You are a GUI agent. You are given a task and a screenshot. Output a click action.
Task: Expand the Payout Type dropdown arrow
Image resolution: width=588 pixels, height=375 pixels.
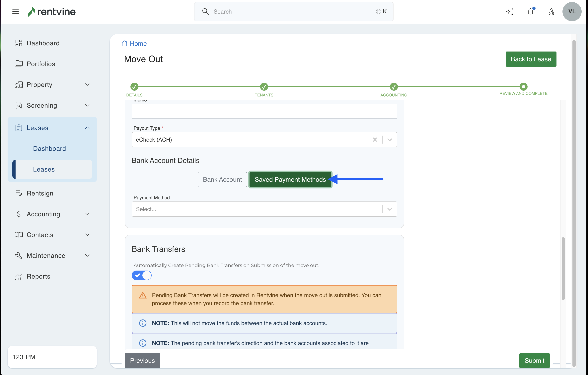390,140
